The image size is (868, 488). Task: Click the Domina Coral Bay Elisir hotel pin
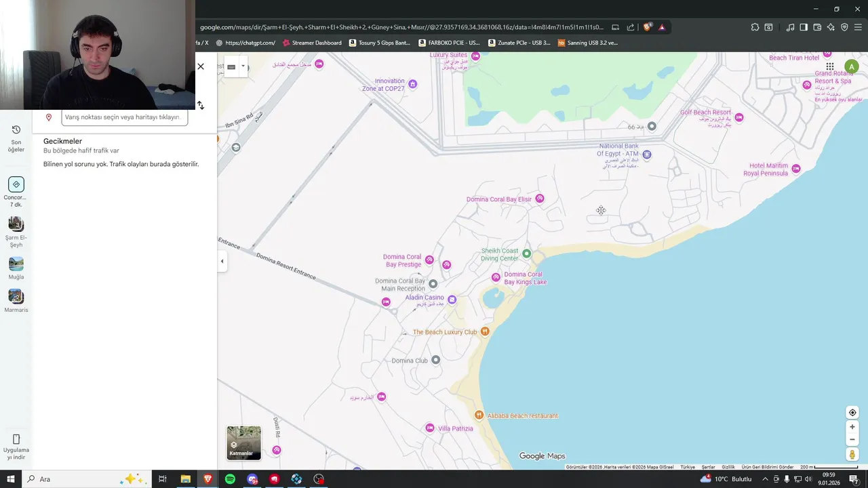point(540,199)
